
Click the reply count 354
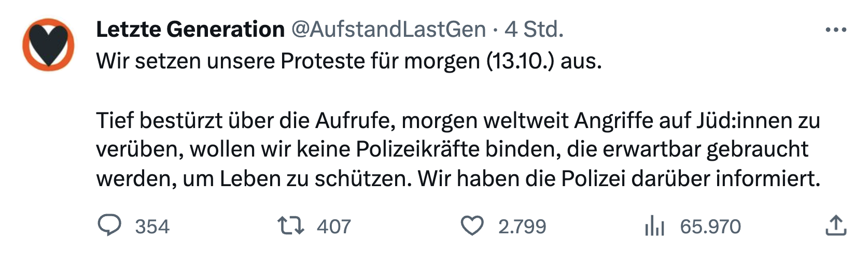click(152, 227)
